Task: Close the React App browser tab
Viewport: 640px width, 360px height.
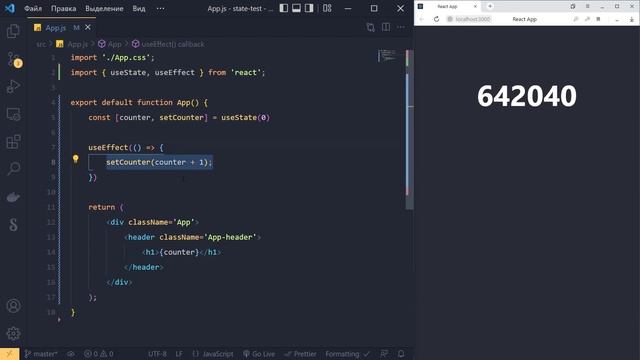Action: (x=475, y=7)
